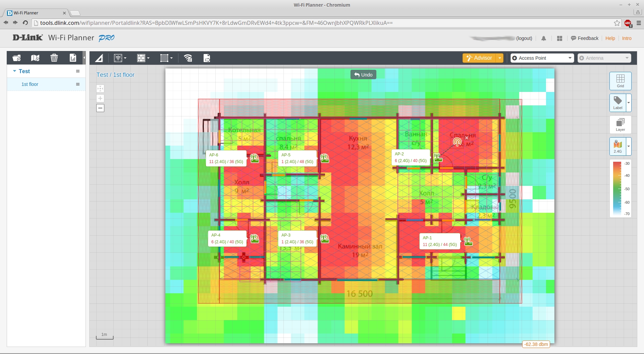The image size is (644, 354).
Task: Open the Test project menu
Action: [78, 71]
